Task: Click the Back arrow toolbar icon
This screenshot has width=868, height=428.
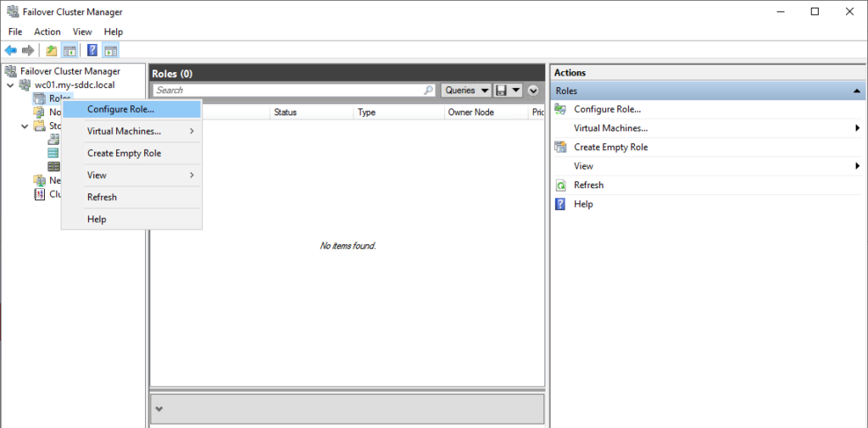Action: 11,50
